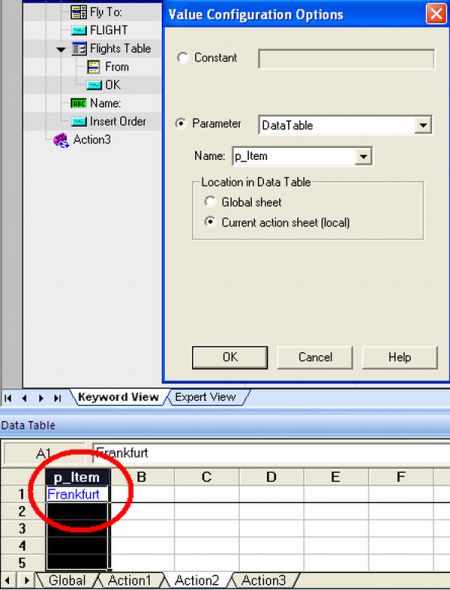
Task: Select column E header
Action: [336, 477]
